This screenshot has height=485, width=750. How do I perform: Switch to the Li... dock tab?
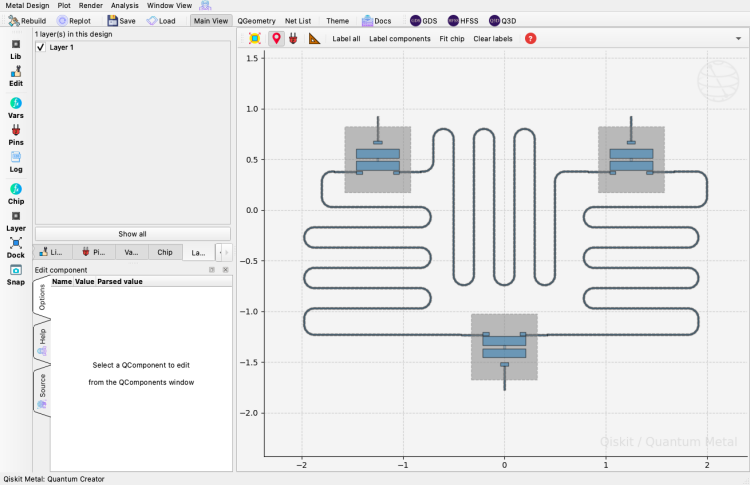tap(52, 252)
